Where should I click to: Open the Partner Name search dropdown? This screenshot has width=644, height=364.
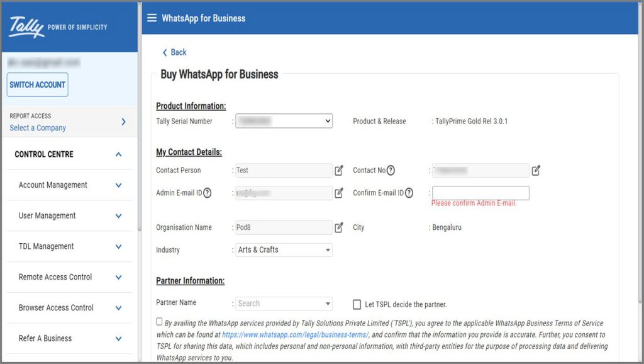[x=284, y=304]
